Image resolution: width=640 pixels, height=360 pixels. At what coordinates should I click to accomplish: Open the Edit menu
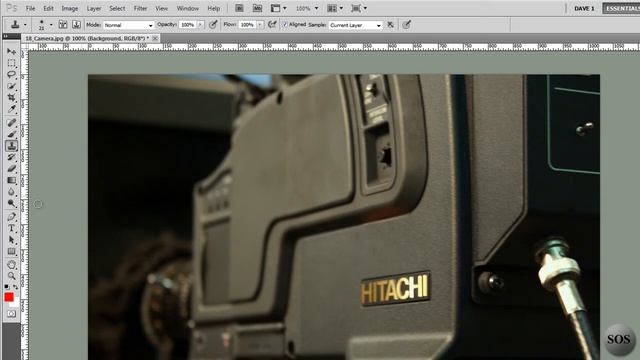coord(48,8)
